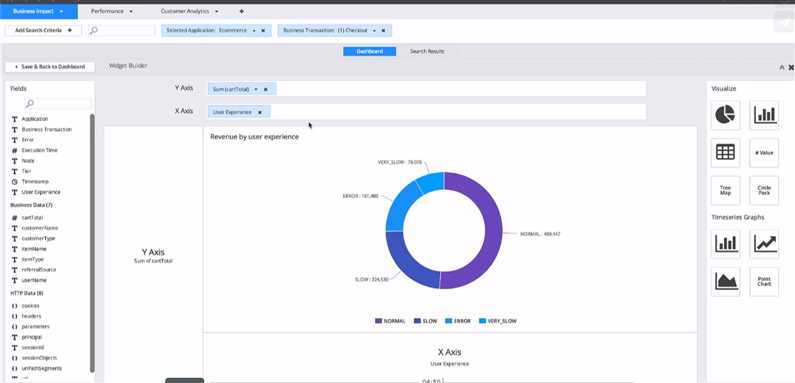Select the User Experience field in Fields
The image size is (795, 383).
coord(41,192)
